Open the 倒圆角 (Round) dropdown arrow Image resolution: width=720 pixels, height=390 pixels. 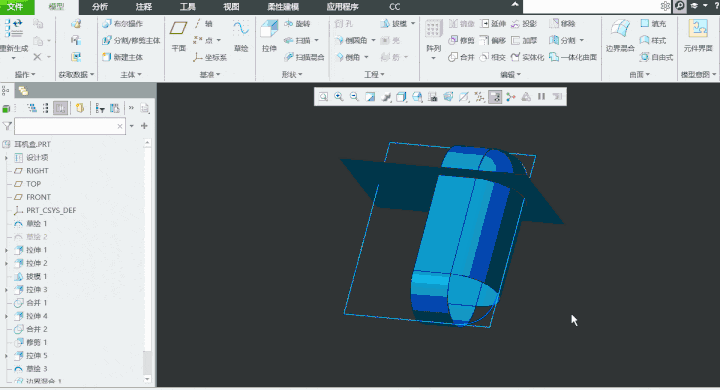[373, 40]
